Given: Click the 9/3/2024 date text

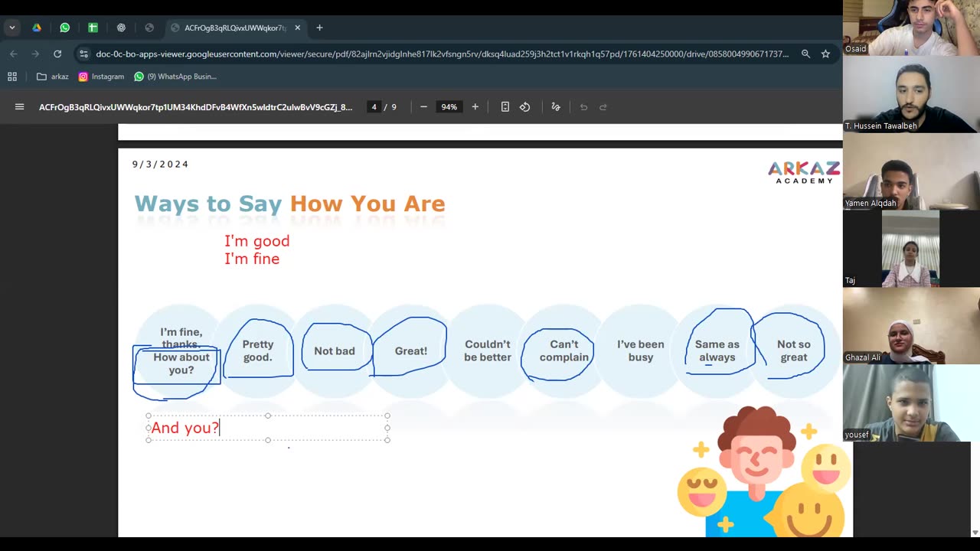Looking at the screenshot, I should pyautogui.click(x=160, y=165).
